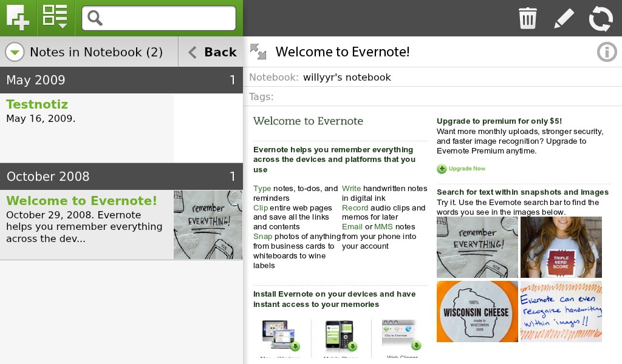Click the Type link
Image resolution: width=622 pixels, height=364 pixels.
click(262, 189)
